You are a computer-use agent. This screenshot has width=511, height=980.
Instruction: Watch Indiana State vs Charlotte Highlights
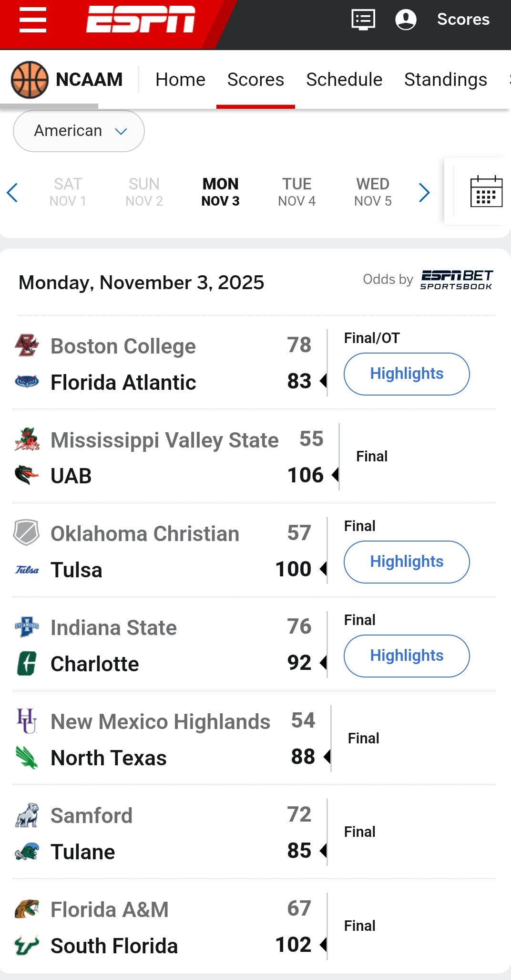[406, 656]
